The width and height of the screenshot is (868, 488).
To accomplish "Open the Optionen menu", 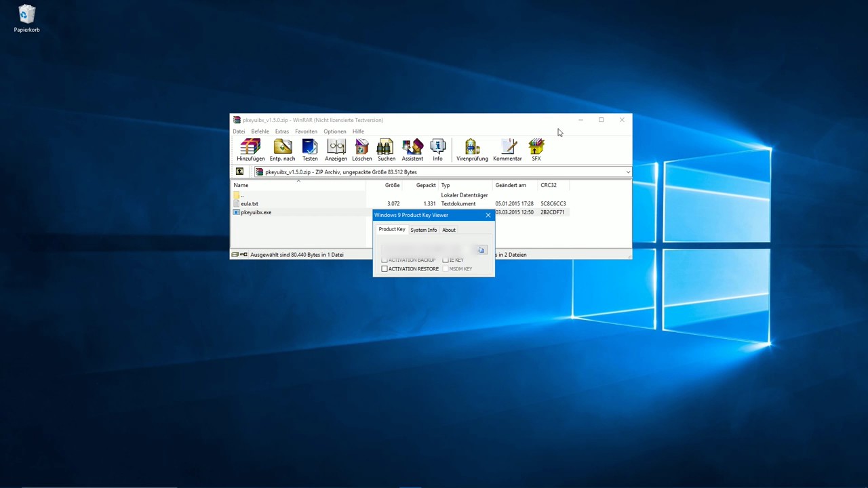I will click(335, 131).
